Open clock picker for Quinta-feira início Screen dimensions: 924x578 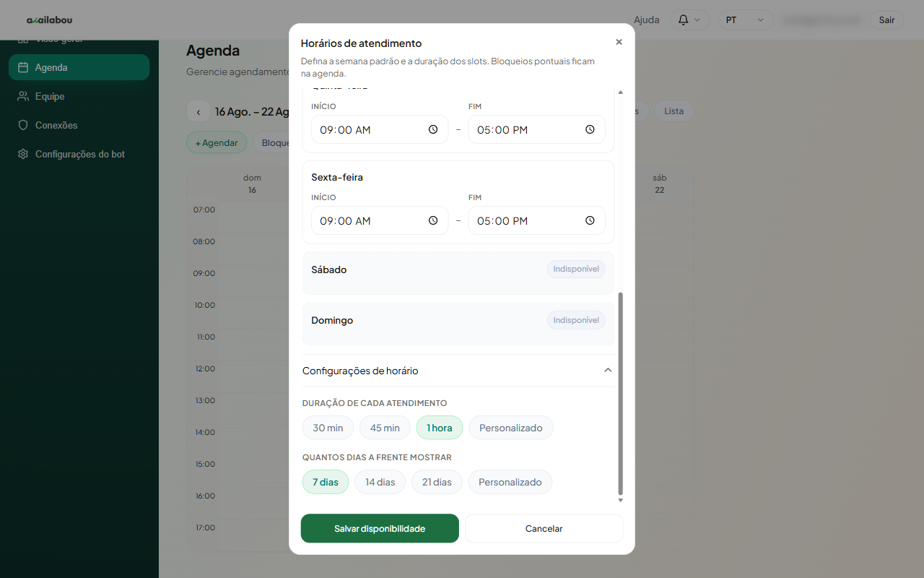[433, 129]
